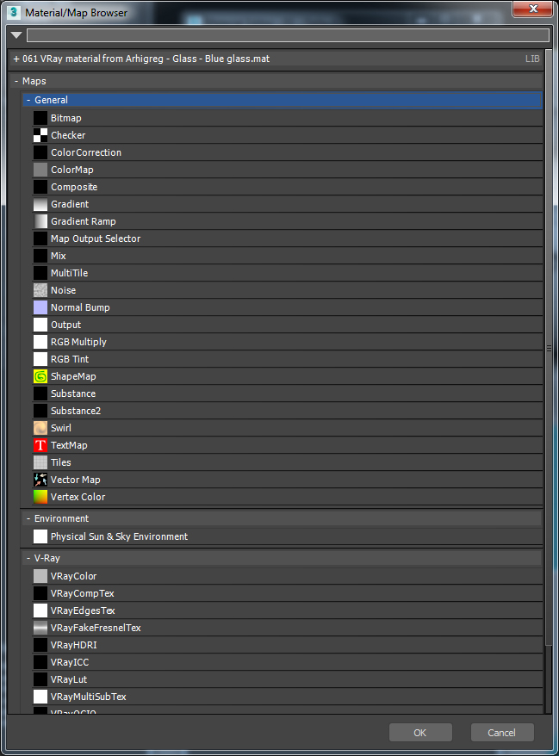Click the VRayEdgesTex white thumbnail
Screen dimensions: 559x756
[x=40, y=610]
